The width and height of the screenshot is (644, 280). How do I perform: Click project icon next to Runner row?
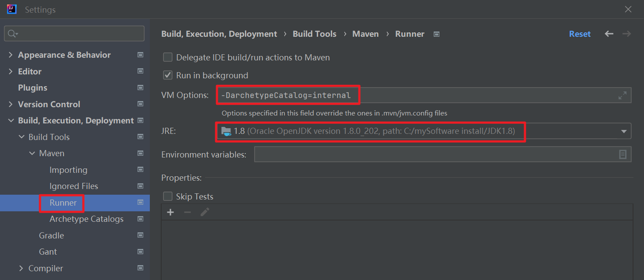point(140,203)
